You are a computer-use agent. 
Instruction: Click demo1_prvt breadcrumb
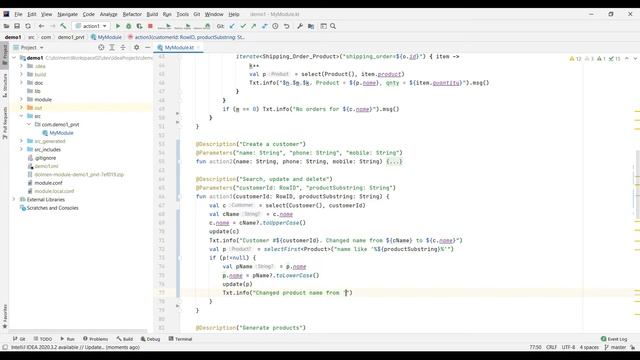[x=71, y=37]
